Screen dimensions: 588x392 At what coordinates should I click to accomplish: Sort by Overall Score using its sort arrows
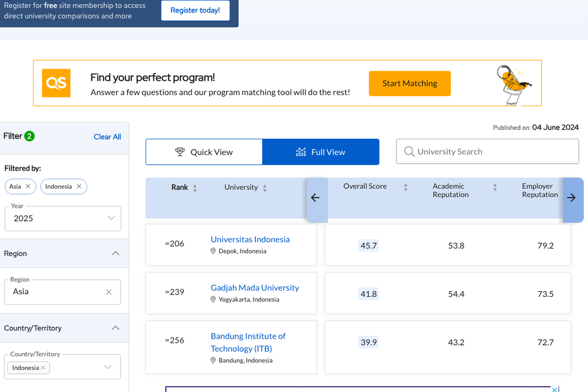[405, 187]
